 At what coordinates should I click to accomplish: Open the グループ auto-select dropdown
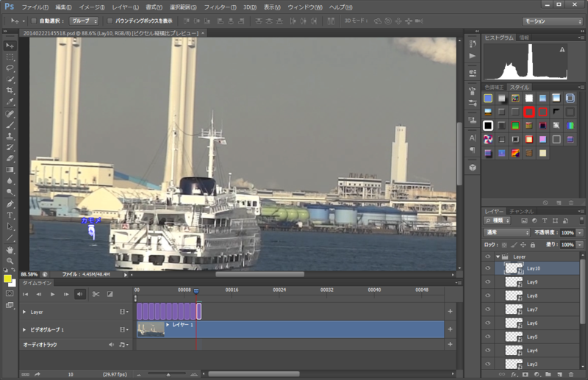pos(84,21)
